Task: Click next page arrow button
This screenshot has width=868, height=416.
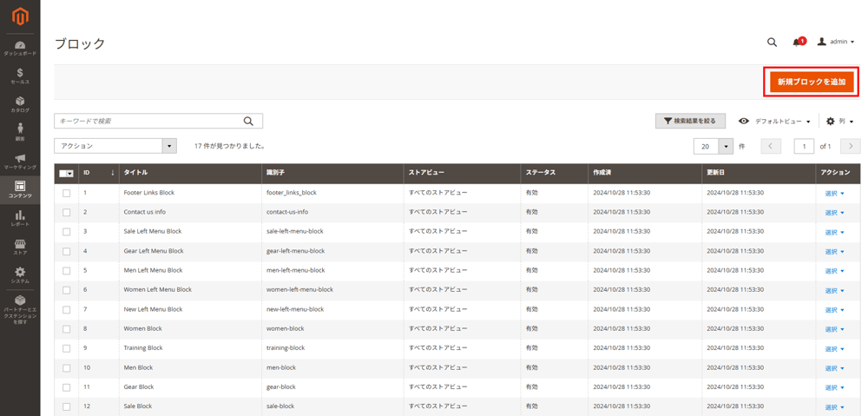Action: point(851,146)
